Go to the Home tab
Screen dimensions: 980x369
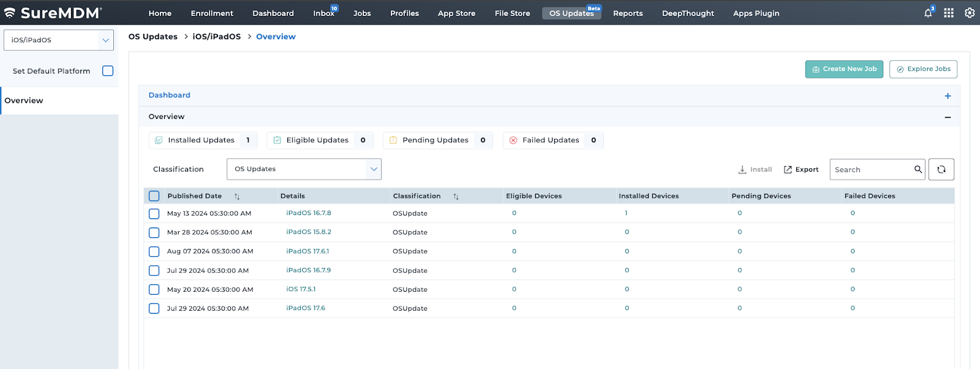click(x=160, y=13)
